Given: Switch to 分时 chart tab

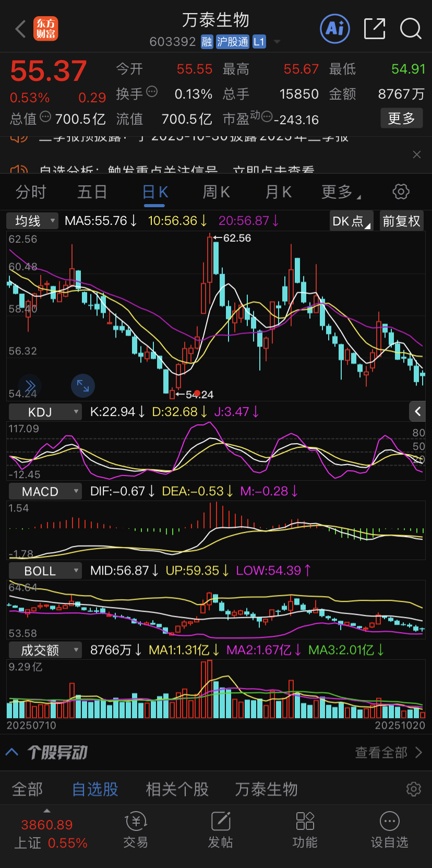Looking at the screenshot, I should click(x=31, y=192).
